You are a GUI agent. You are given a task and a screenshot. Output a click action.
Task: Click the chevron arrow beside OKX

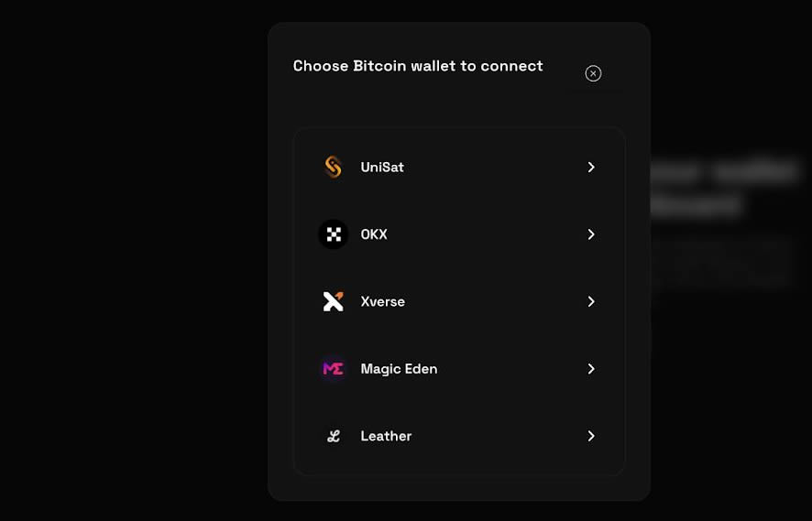click(591, 234)
